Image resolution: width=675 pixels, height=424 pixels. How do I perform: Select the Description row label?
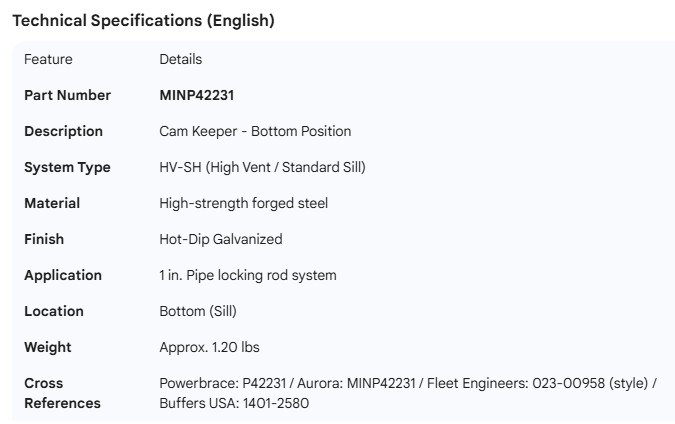pyautogui.click(x=63, y=131)
